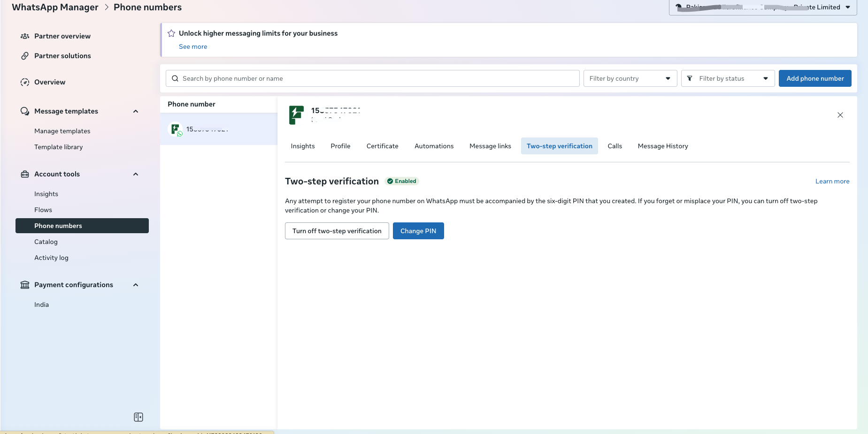The image size is (868, 434).
Task: Click the Message templates chat icon
Action: (25, 111)
